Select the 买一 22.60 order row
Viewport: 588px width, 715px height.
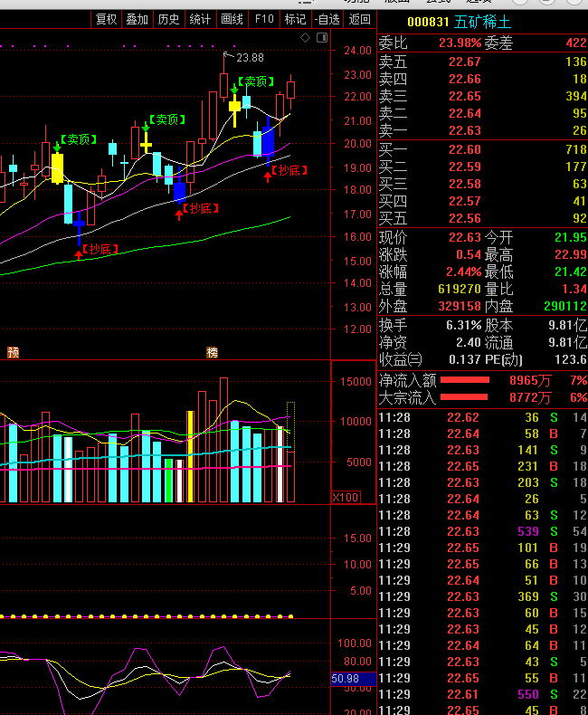click(483, 149)
